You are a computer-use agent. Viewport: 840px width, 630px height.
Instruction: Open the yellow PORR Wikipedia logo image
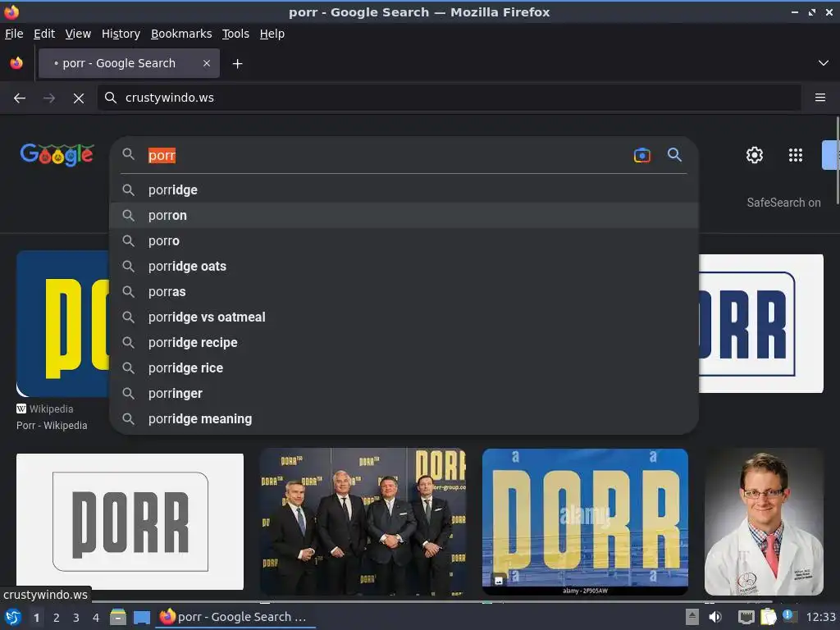point(62,323)
